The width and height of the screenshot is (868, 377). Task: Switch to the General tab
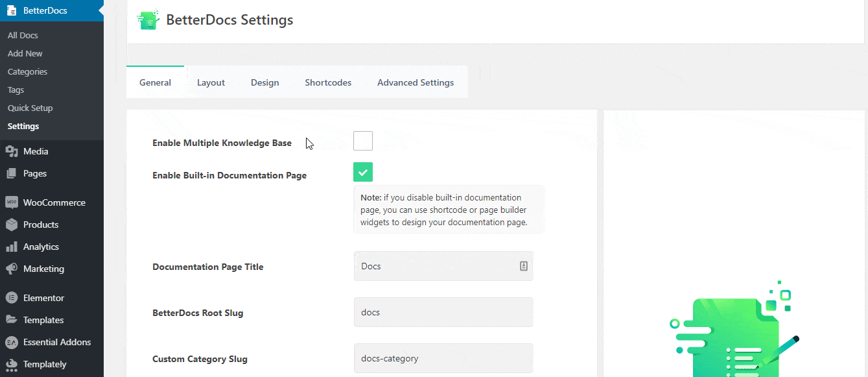pyautogui.click(x=156, y=82)
